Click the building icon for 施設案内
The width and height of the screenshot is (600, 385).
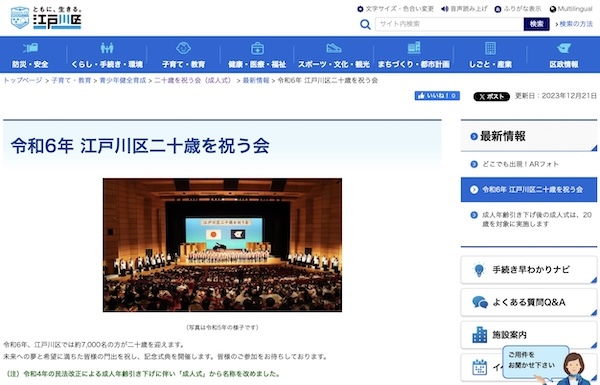[x=479, y=334]
